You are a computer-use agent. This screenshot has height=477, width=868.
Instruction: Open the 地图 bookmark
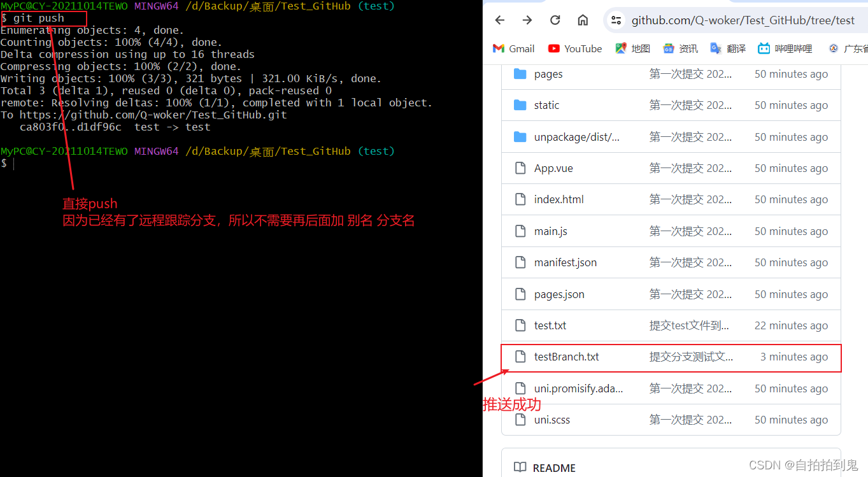pos(632,48)
